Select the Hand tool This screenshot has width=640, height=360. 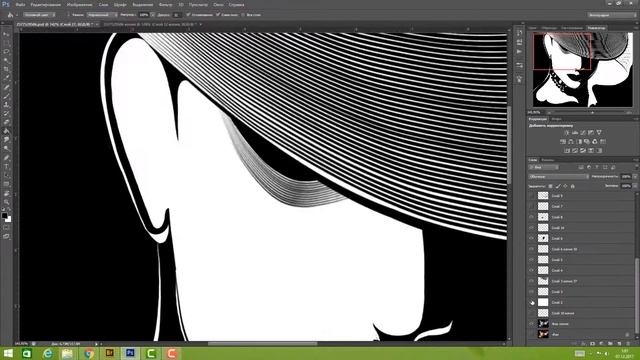6,193
